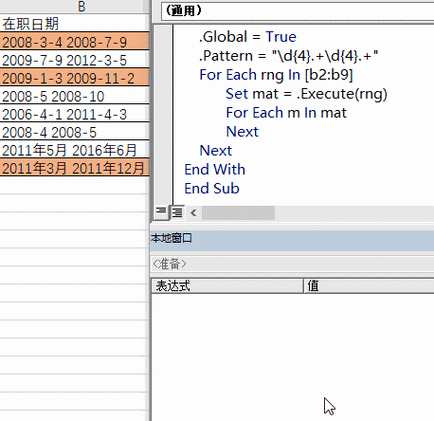Click the End With line
Screen dimensions: 434x421
[x=215, y=170]
